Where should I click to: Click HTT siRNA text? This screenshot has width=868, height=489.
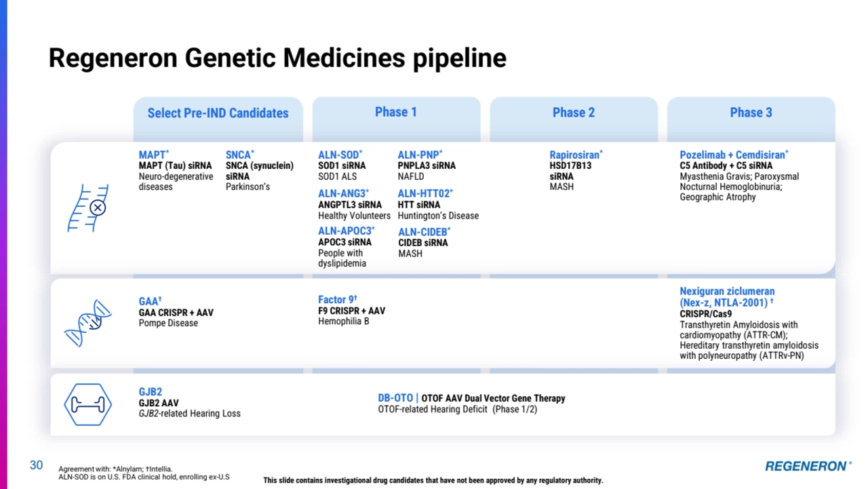[x=419, y=205]
